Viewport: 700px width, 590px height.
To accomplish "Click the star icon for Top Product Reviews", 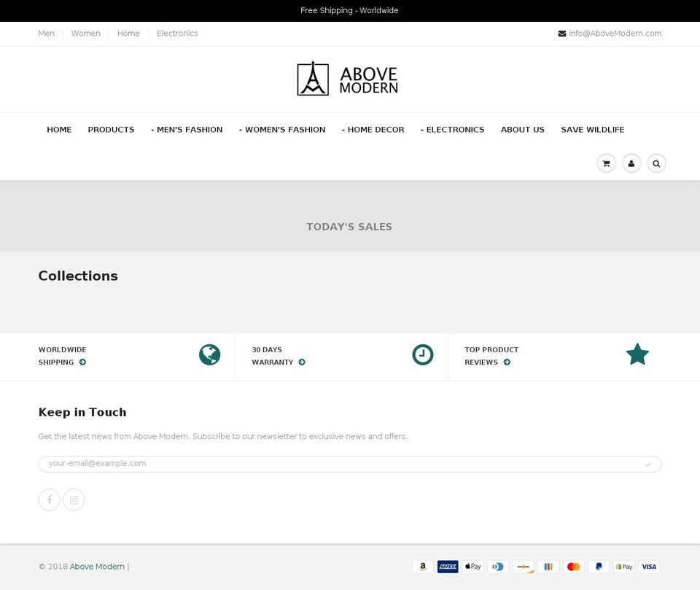I will click(x=637, y=354).
